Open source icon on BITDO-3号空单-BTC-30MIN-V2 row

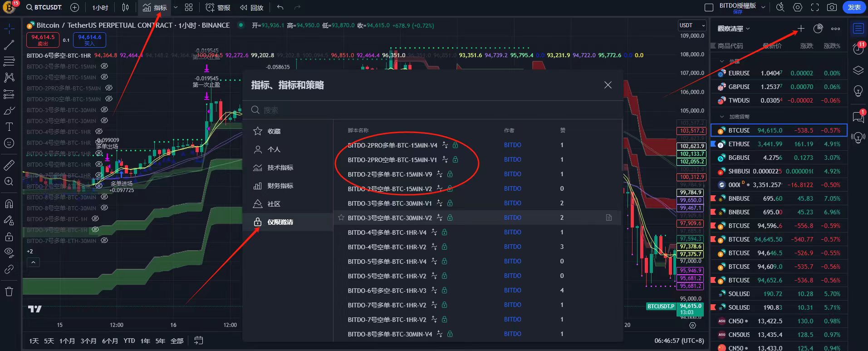click(609, 218)
